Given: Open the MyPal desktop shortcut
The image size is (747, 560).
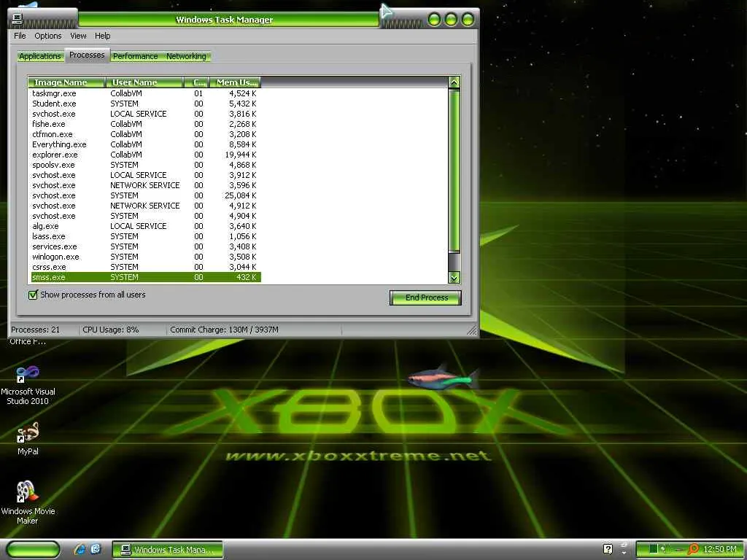Looking at the screenshot, I should tap(28, 438).
